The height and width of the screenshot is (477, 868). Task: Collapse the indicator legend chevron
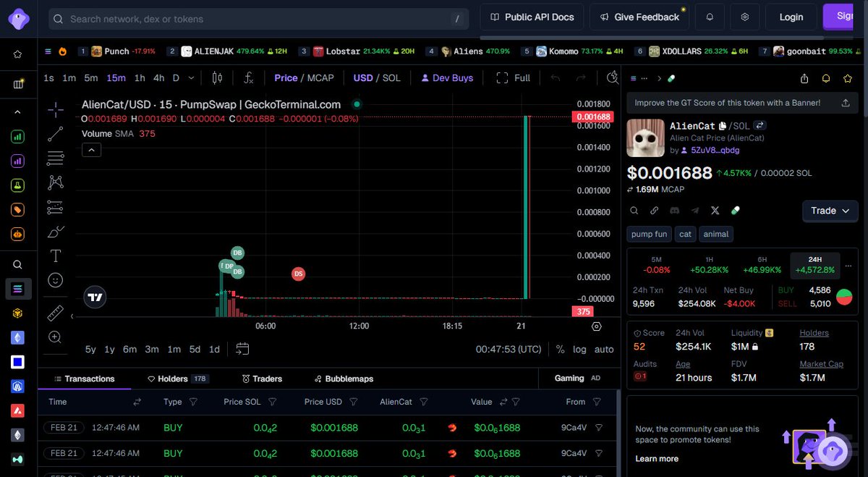point(91,150)
